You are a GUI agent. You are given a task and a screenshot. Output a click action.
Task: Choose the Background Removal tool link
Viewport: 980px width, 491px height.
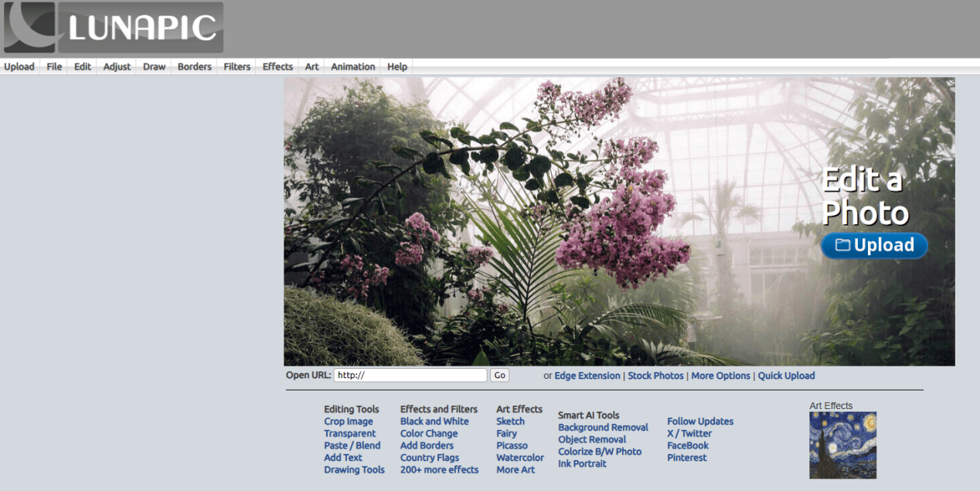[x=603, y=428]
